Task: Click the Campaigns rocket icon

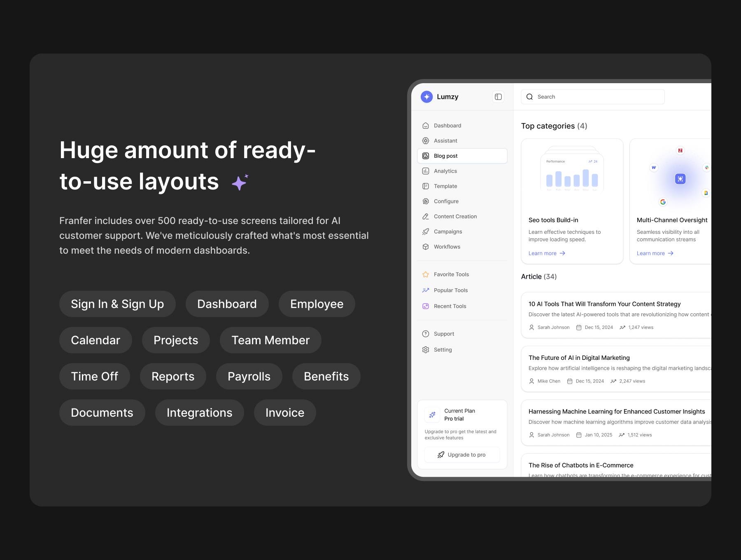Action: (x=426, y=231)
